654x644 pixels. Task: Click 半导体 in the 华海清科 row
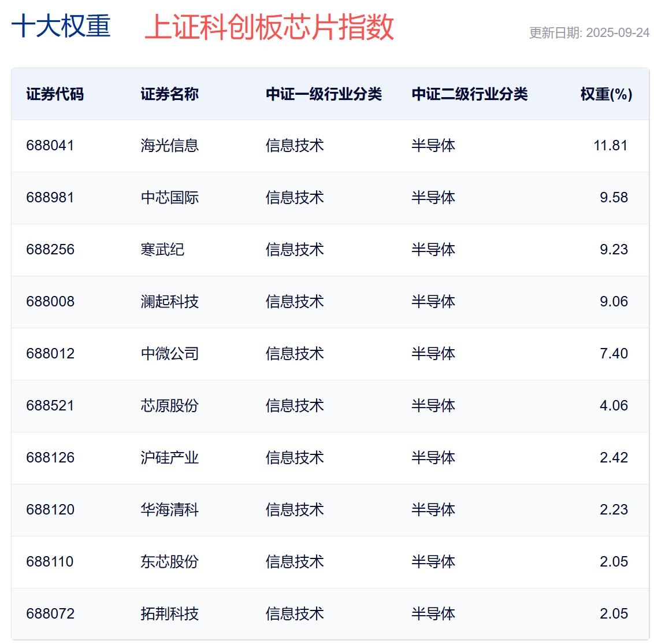433,510
